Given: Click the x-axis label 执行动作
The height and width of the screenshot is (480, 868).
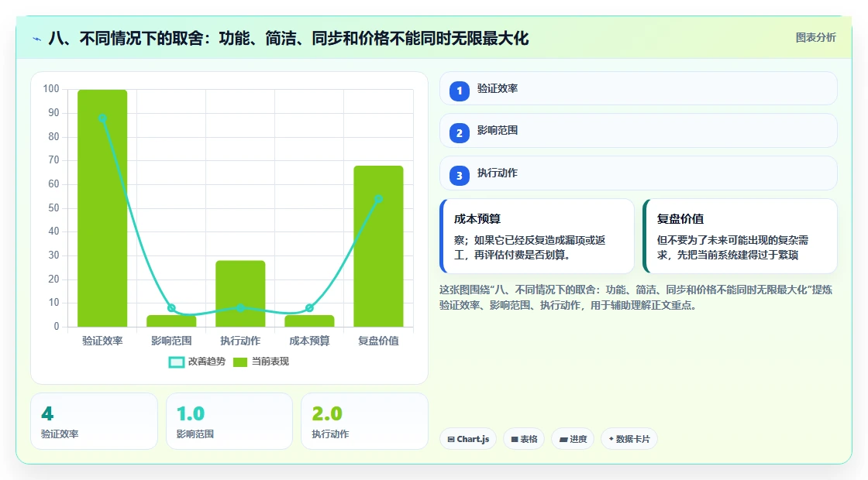Looking at the screenshot, I should click(x=240, y=341).
